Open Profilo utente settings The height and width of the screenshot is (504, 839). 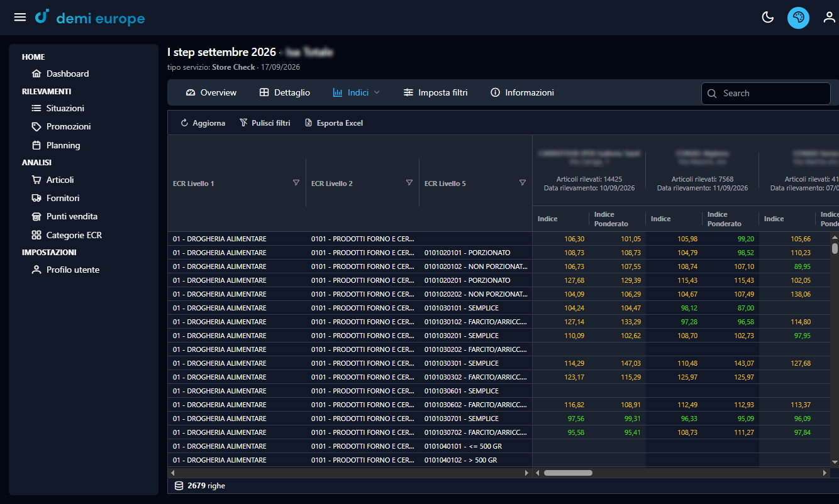[x=65, y=270]
